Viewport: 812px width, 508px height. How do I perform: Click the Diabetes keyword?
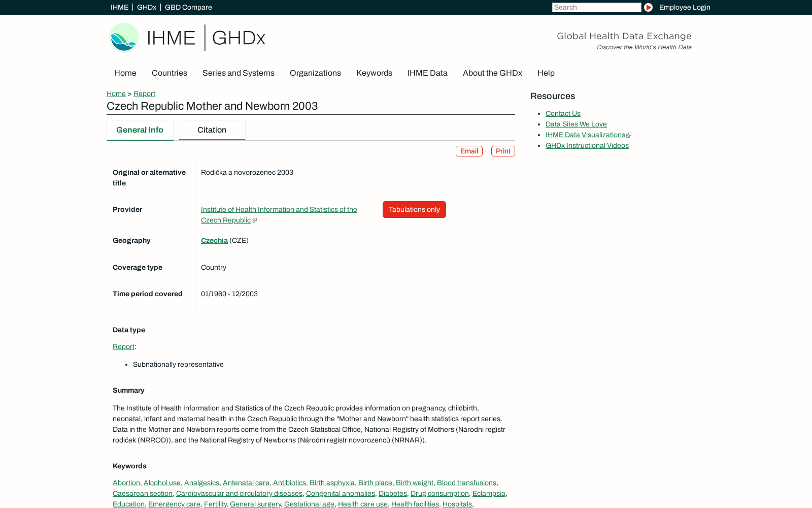point(393,494)
